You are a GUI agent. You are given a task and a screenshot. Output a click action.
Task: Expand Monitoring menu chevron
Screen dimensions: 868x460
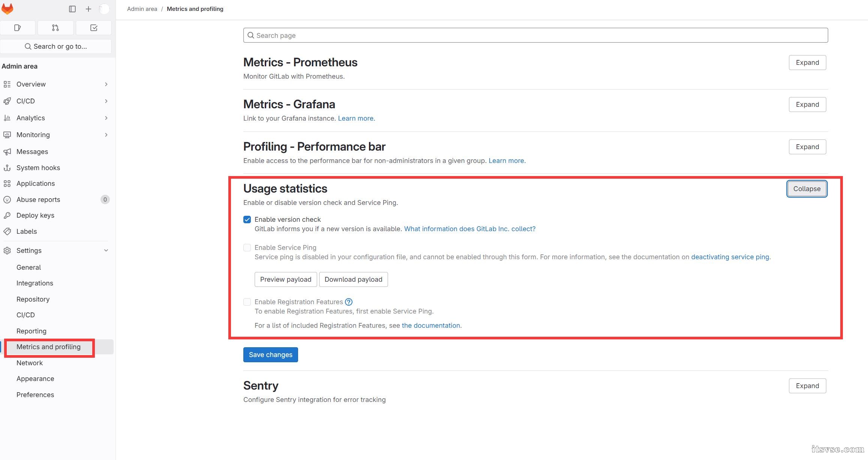coord(106,135)
